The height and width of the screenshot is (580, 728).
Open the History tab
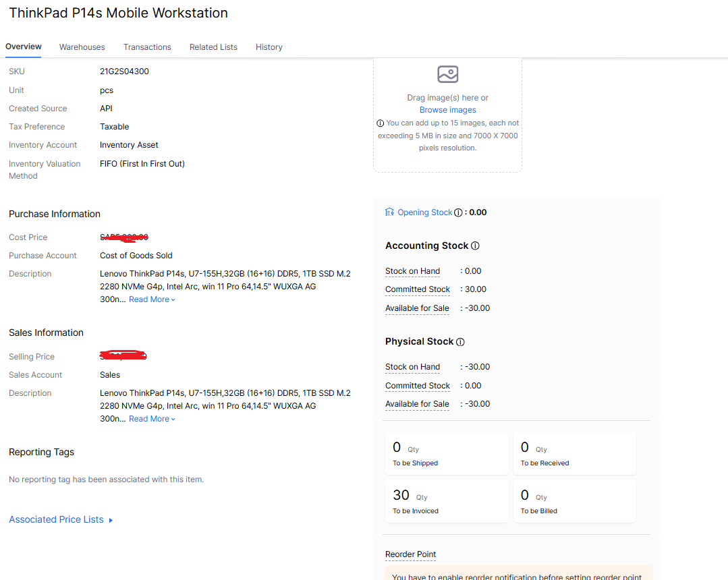pos(269,47)
